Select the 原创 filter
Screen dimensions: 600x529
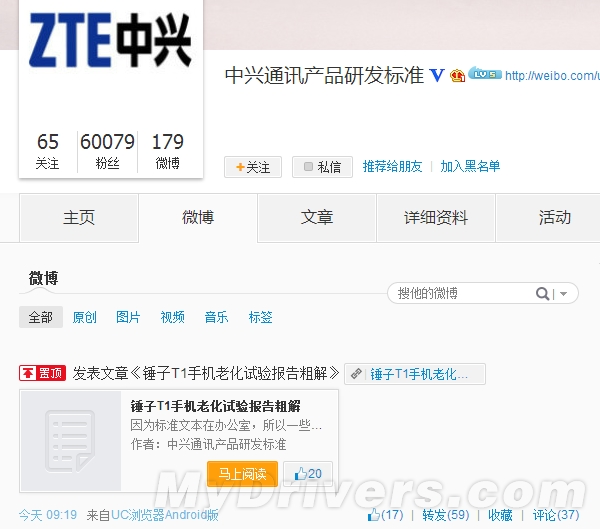point(85,317)
